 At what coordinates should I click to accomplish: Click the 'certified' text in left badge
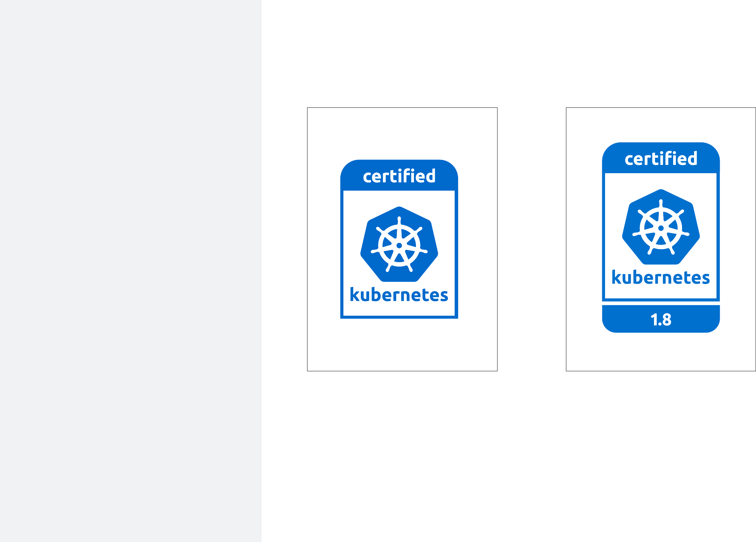(x=399, y=177)
